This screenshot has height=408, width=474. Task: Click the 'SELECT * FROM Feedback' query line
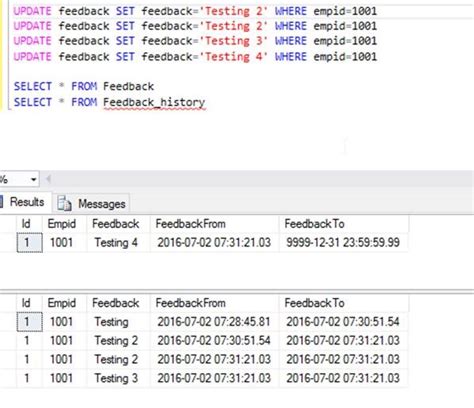tap(84, 87)
